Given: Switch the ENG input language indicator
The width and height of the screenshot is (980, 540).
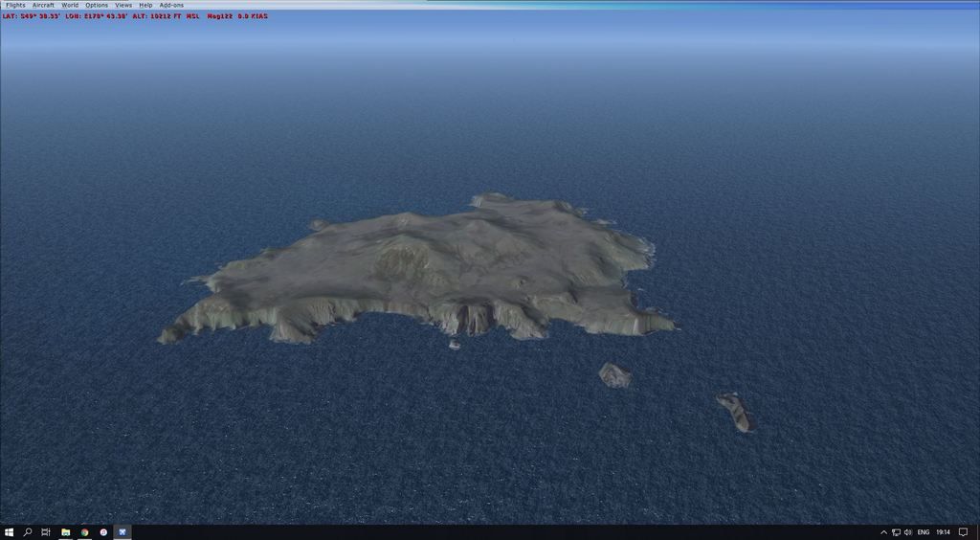Looking at the screenshot, I should tap(924, 532).
